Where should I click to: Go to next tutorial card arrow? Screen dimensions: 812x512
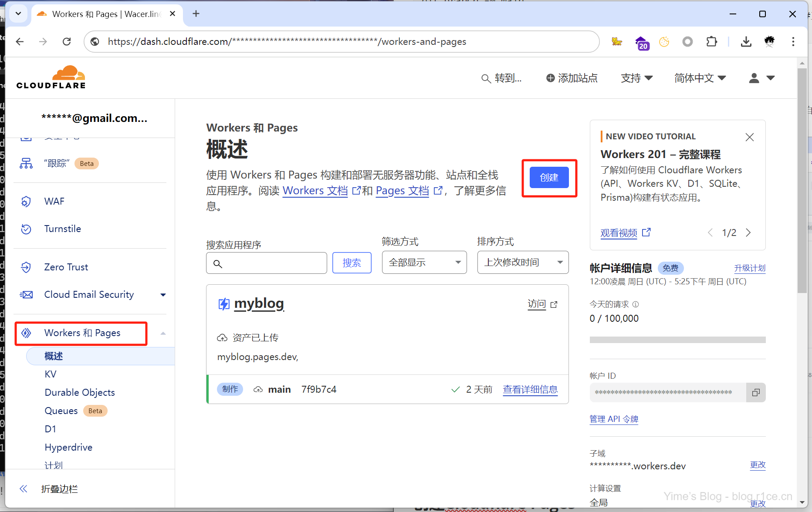(748, 232)
